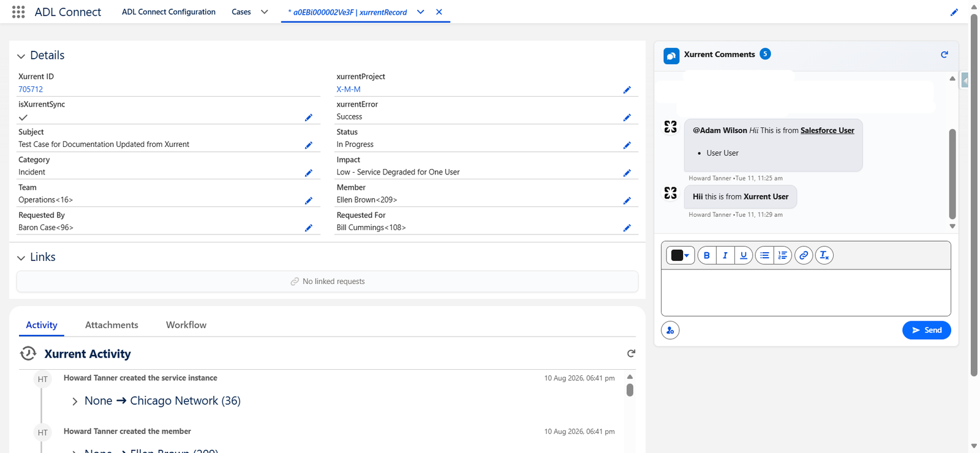Close the xurrentRecord tab

[x=439, y=12]
